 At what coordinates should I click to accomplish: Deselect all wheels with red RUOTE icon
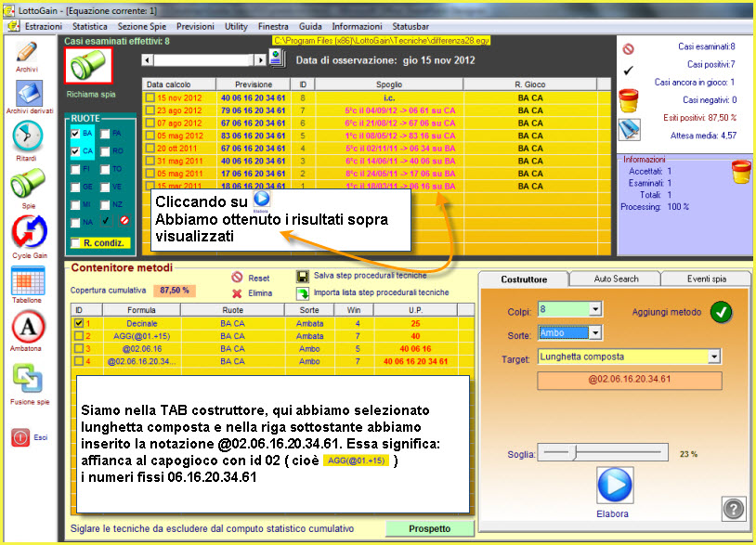124,221
